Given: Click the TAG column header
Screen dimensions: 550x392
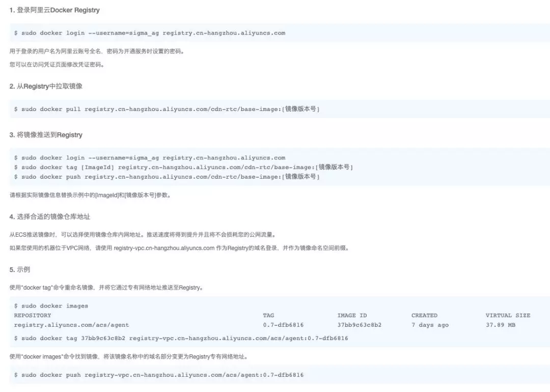Looking at the screenshot, I should click(268, 316).
